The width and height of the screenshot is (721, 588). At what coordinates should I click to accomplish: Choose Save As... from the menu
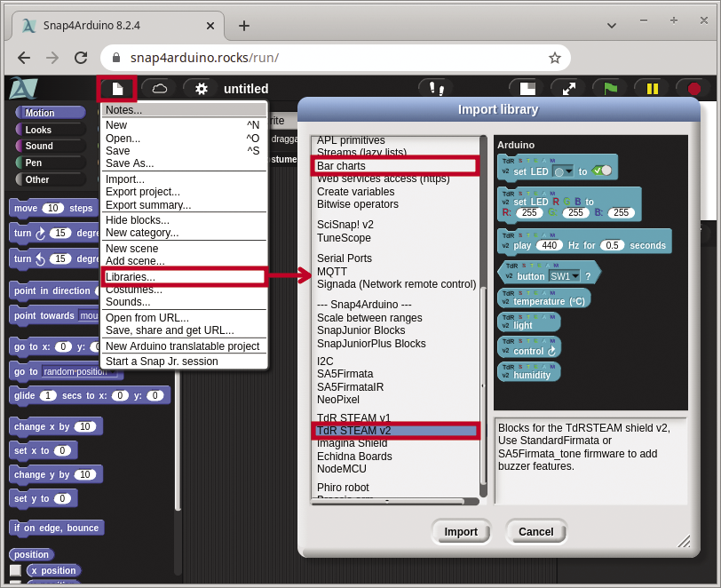click(x=184, y=163)
